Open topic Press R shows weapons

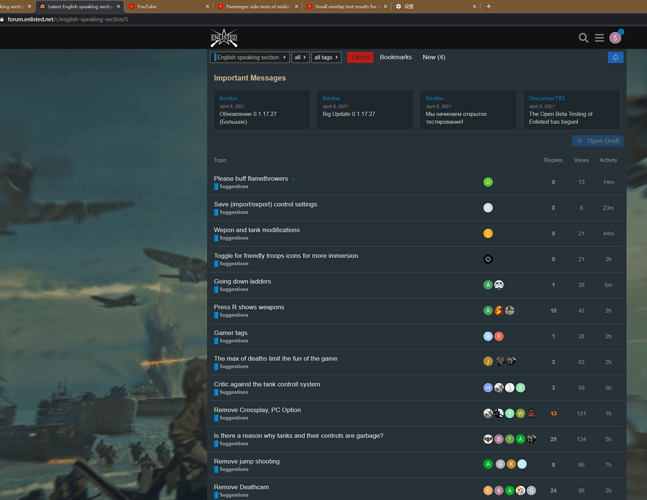(x=249, y=307)
